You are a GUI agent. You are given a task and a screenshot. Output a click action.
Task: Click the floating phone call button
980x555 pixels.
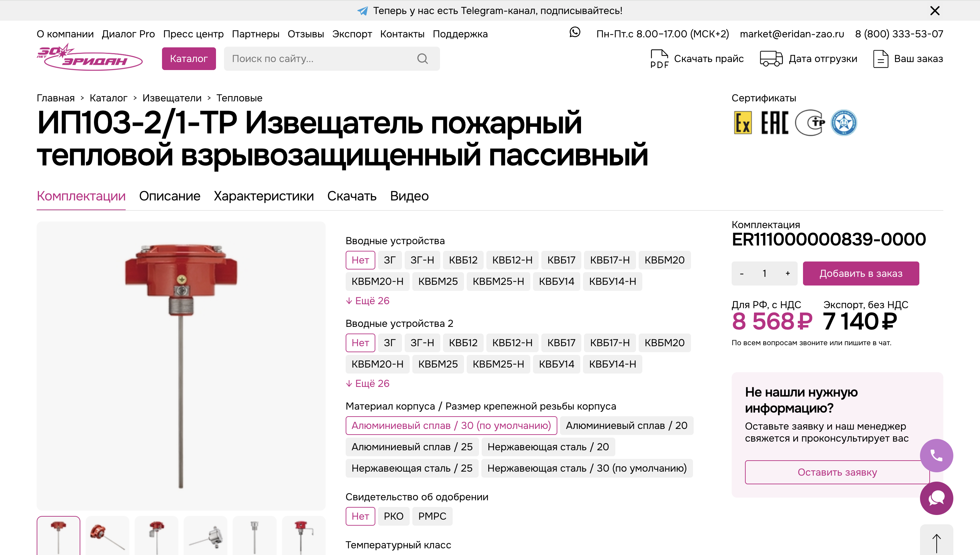(936, 456)
